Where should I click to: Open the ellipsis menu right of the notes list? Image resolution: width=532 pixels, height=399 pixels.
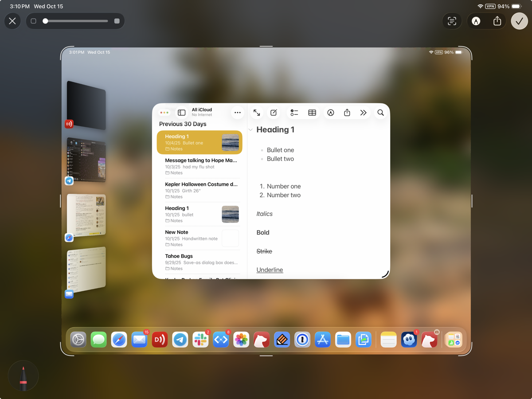pyautogui.click(x=238, y=113)
